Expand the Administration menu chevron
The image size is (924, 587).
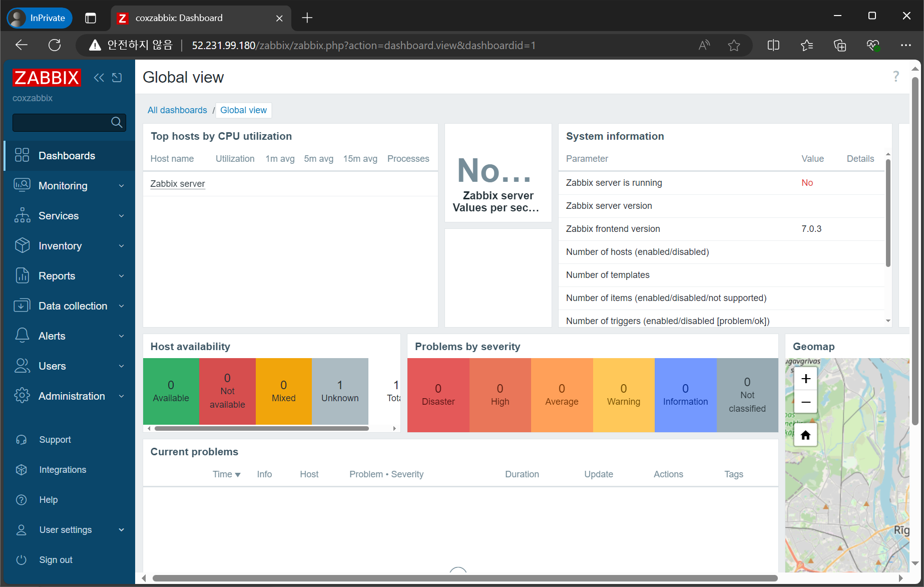pyautogui.click(x=121, y=396)
